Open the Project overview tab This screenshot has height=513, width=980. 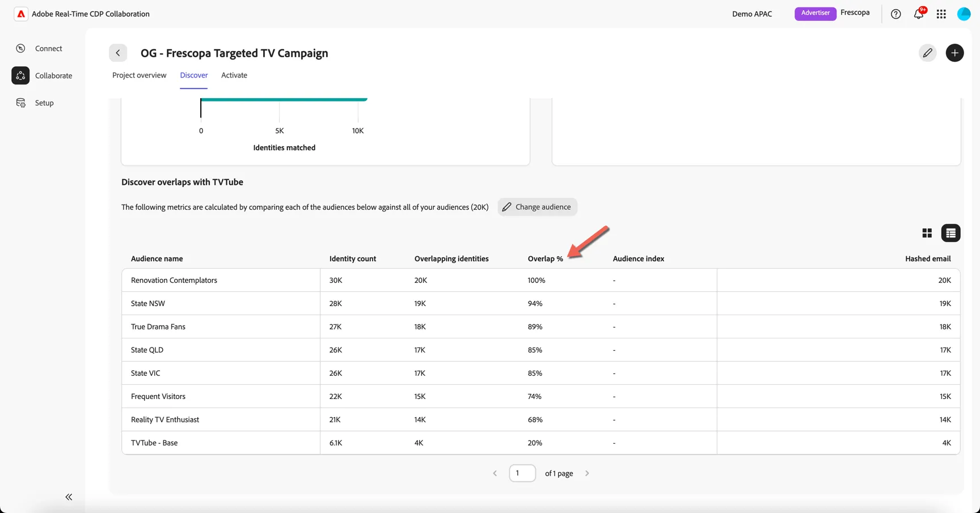(139, 75)
